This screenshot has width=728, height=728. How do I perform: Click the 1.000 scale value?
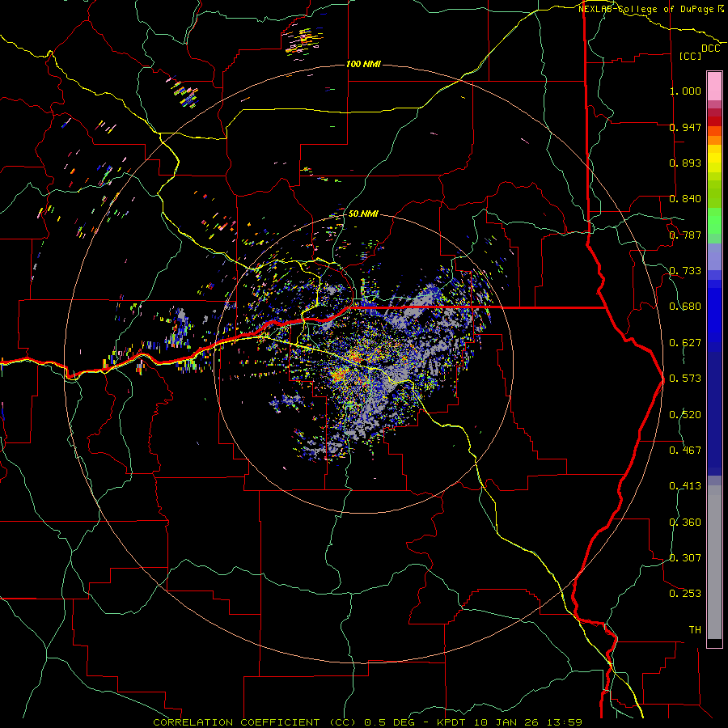tap(685, 91)
